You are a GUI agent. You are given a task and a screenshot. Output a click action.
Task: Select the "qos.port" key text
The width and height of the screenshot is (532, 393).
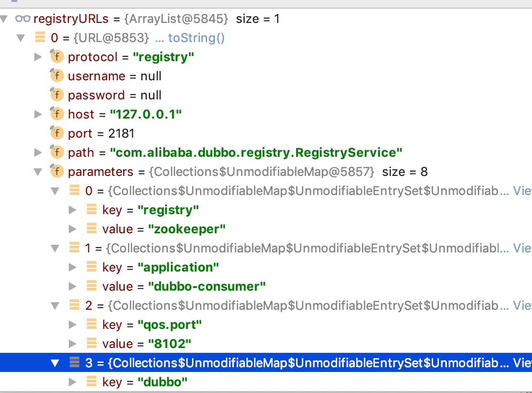[x=170, y=325]
